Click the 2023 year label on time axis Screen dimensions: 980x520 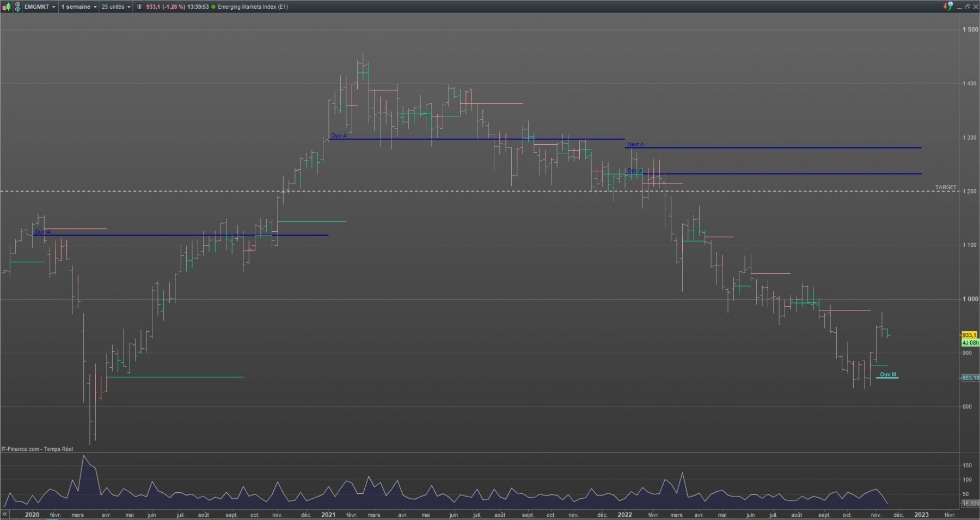click(x=921, y=515)
